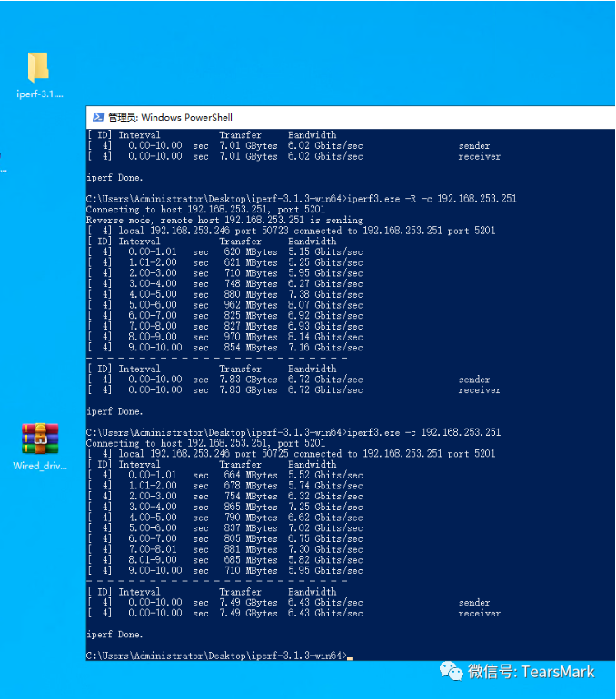
Task: Click the final 'iperf Done.' line
Action: point(114,635)
